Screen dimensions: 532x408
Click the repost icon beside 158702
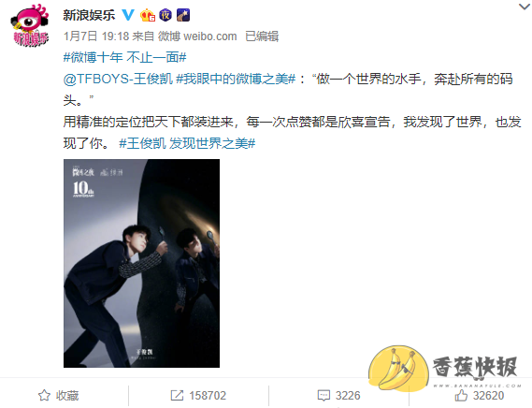point(177,396)
